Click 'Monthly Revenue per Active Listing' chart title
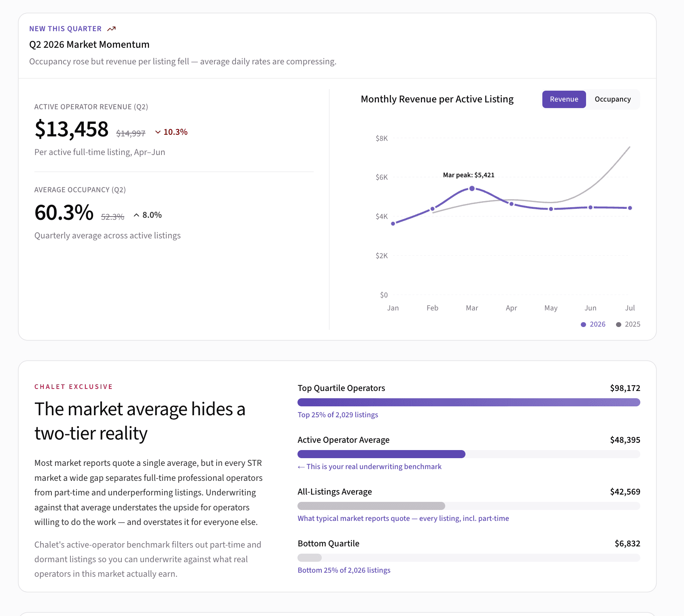This screenshot has width=684, height=616. click(437, 99)
